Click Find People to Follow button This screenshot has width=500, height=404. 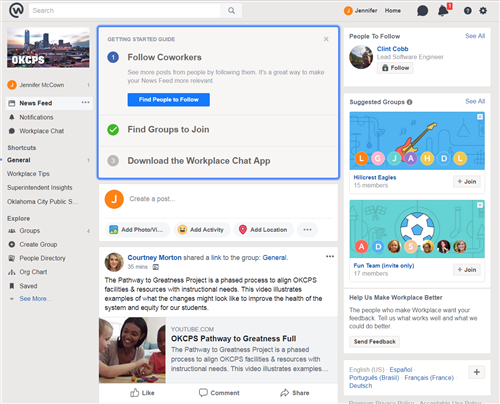point(169,100)
